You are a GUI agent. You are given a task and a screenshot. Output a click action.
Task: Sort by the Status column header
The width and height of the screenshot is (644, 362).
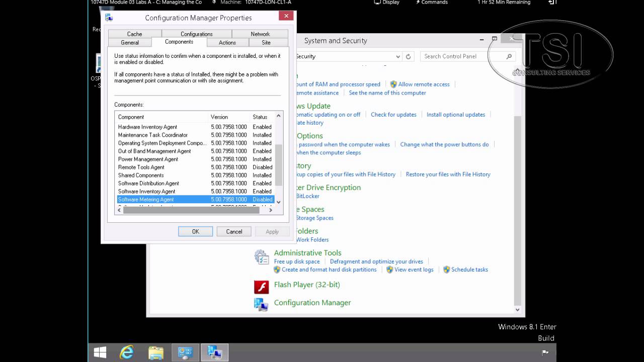(x=262, y=117)
